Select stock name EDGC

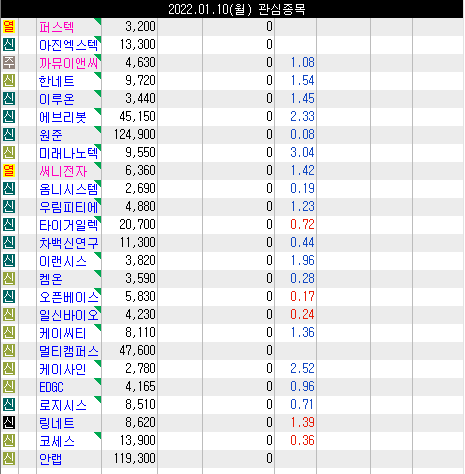coord(51,387)
